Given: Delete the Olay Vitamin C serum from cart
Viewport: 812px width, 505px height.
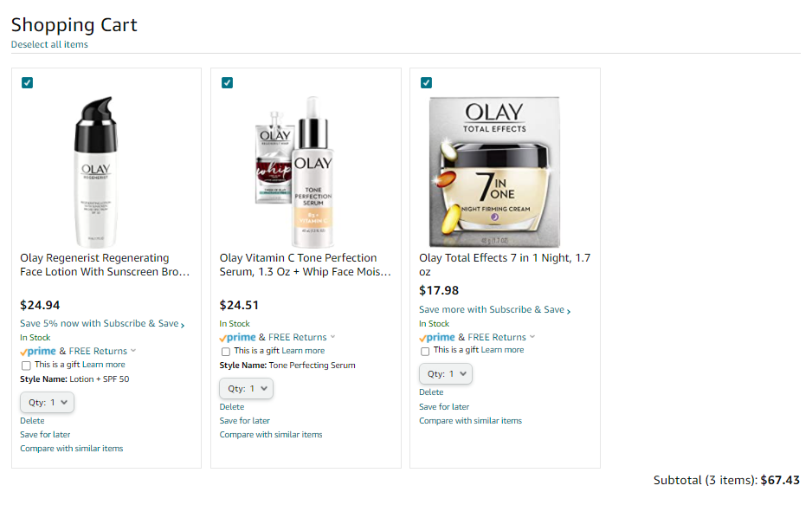Looking at the screenshot, I should [232, 407].
